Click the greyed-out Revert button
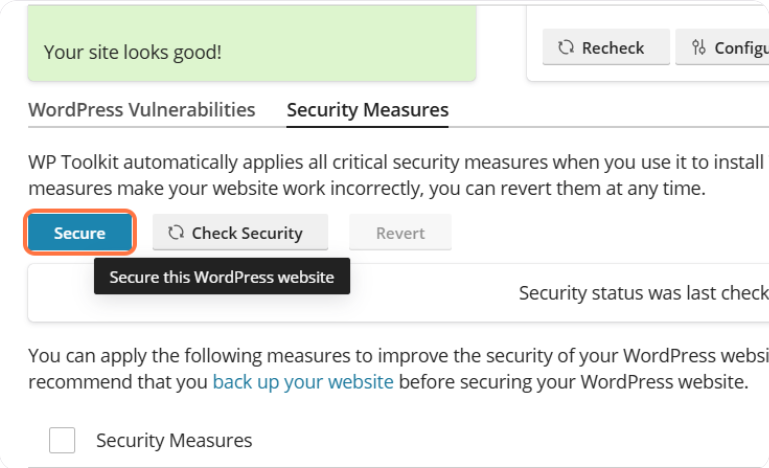Screen dimensions: 769x468 click(400, 233)
